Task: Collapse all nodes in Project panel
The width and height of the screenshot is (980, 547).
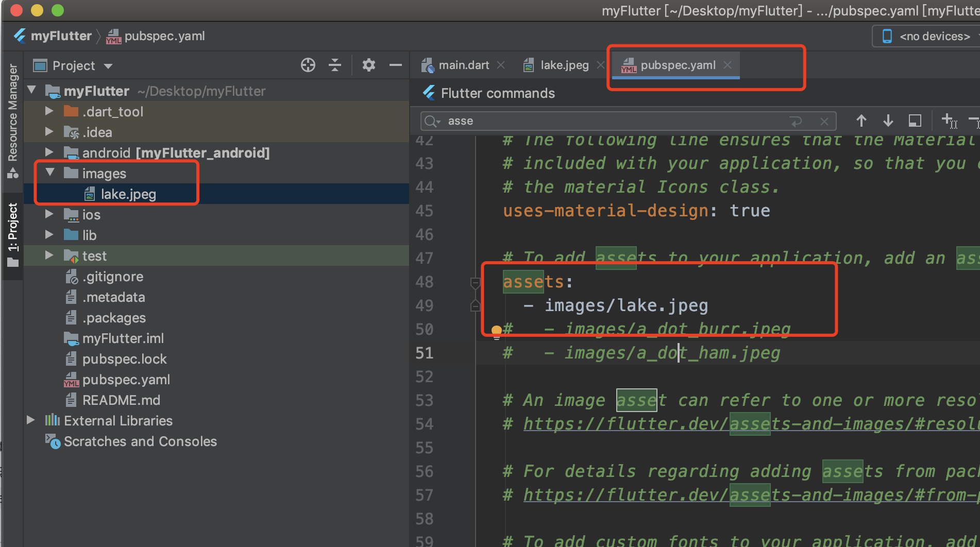Action: pyautogui.click(x=335, y=65)
